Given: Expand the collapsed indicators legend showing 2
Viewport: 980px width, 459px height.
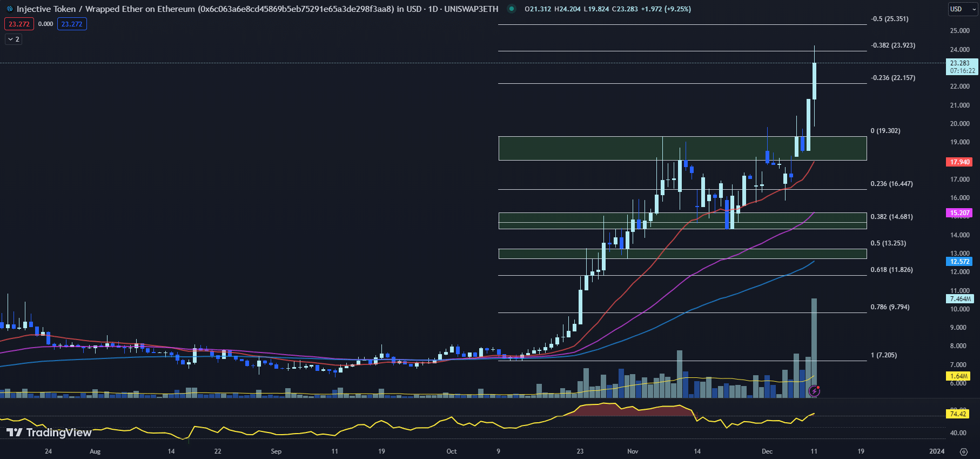Looking at the screenshot, I should [14, 39].
